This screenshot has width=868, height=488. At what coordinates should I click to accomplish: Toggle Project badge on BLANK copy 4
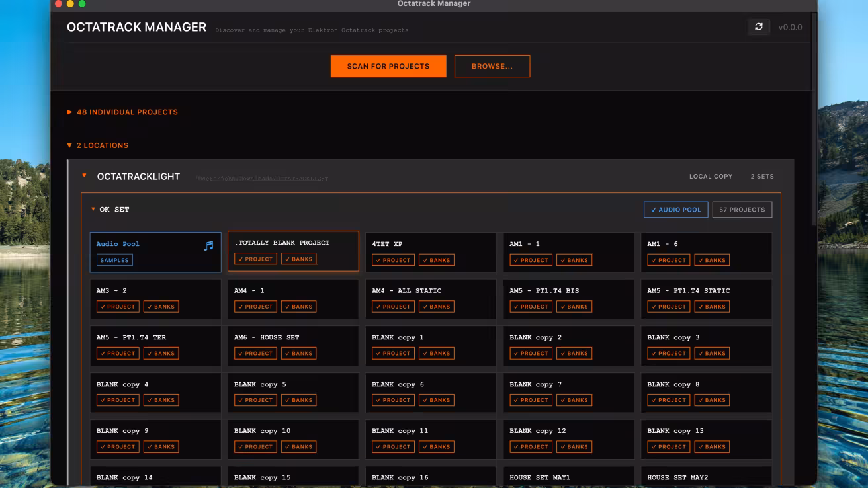118,400
